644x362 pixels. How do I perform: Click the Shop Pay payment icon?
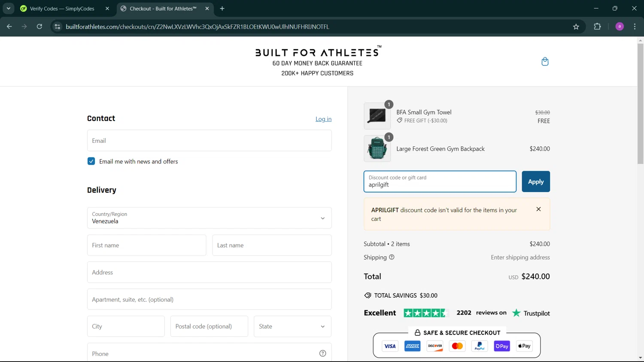502,346
